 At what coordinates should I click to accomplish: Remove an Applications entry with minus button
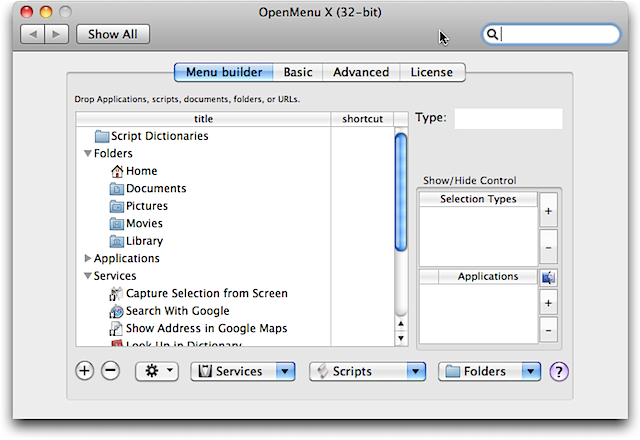[x=548, y=330]
